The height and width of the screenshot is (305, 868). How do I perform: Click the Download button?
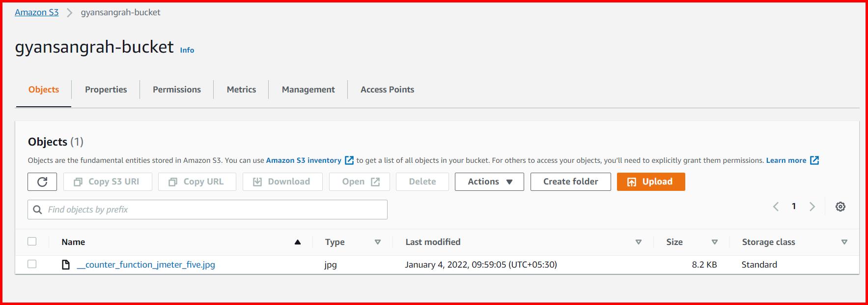point(282,182)
